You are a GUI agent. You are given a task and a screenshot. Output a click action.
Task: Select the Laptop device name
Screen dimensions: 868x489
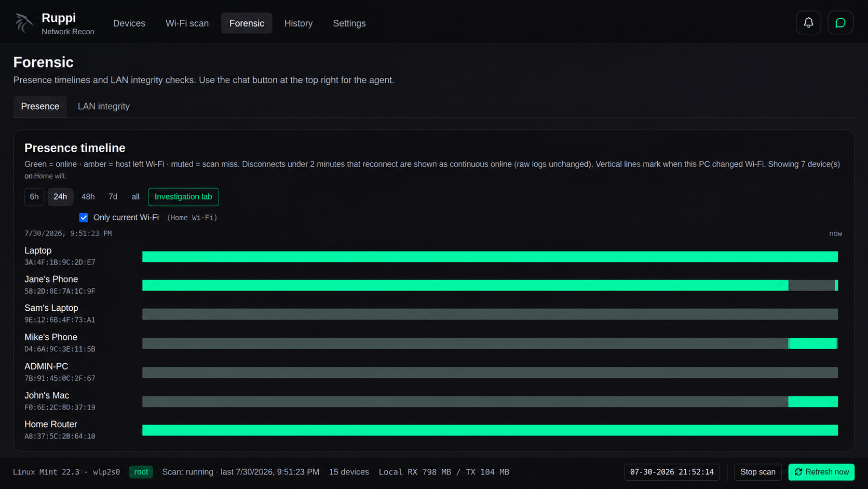coord(38,250)
